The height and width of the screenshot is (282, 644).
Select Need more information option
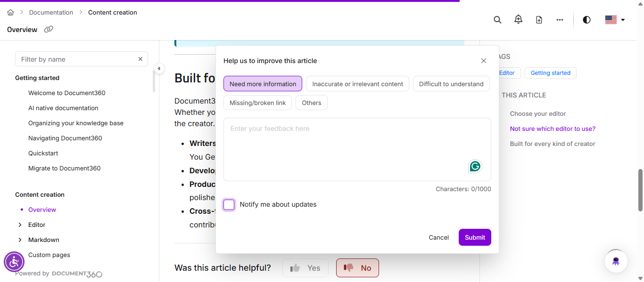point(263,84)
